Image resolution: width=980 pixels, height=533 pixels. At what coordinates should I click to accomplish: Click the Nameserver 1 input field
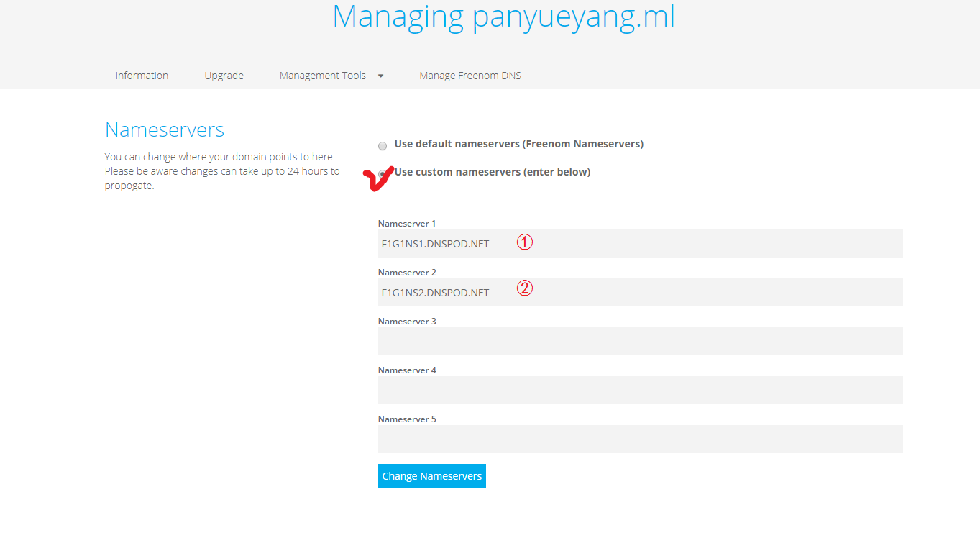click(640, 243)
